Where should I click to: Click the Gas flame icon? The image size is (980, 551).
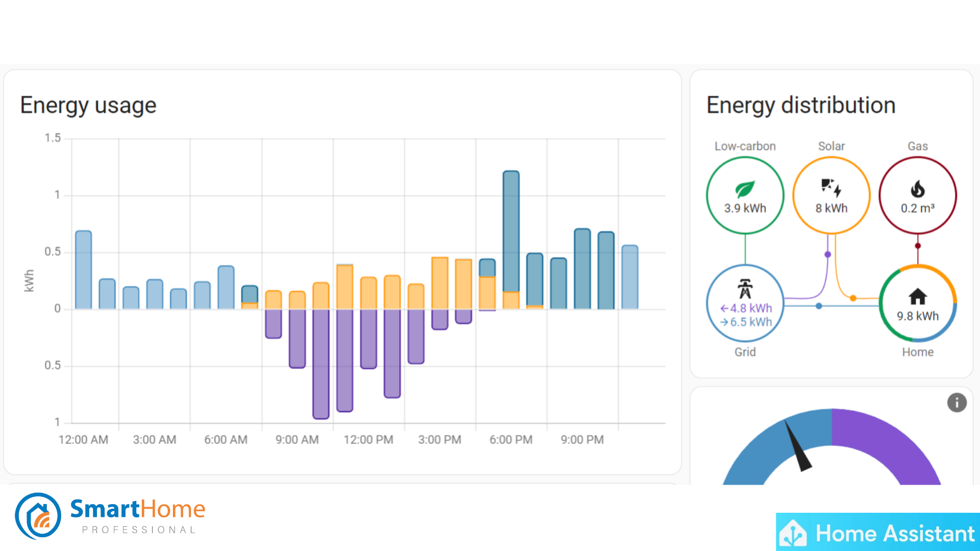917,189
